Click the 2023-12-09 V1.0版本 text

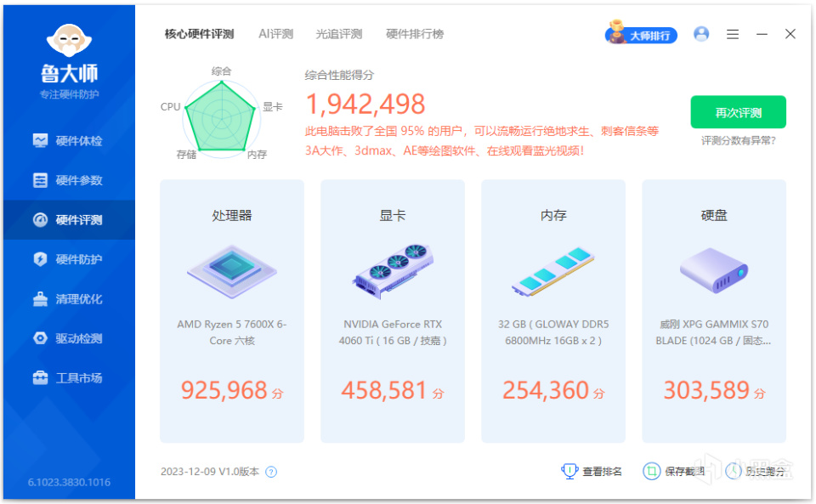pos(210,472)
